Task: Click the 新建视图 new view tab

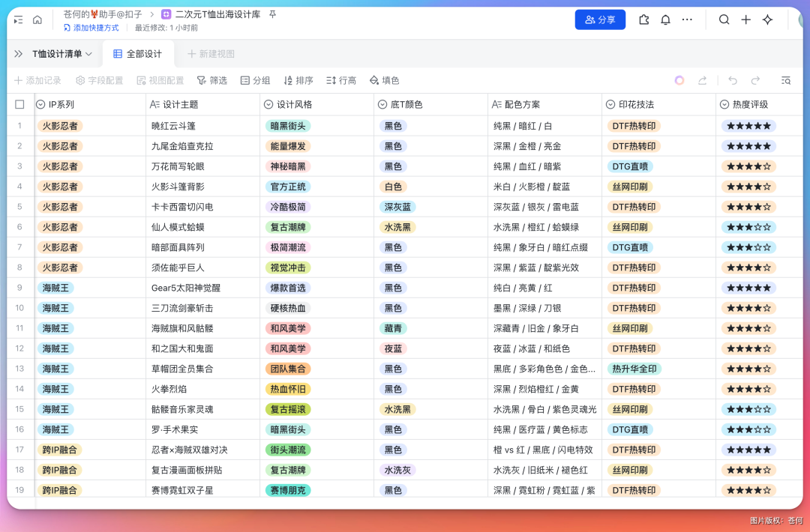Action: point(211,54)
